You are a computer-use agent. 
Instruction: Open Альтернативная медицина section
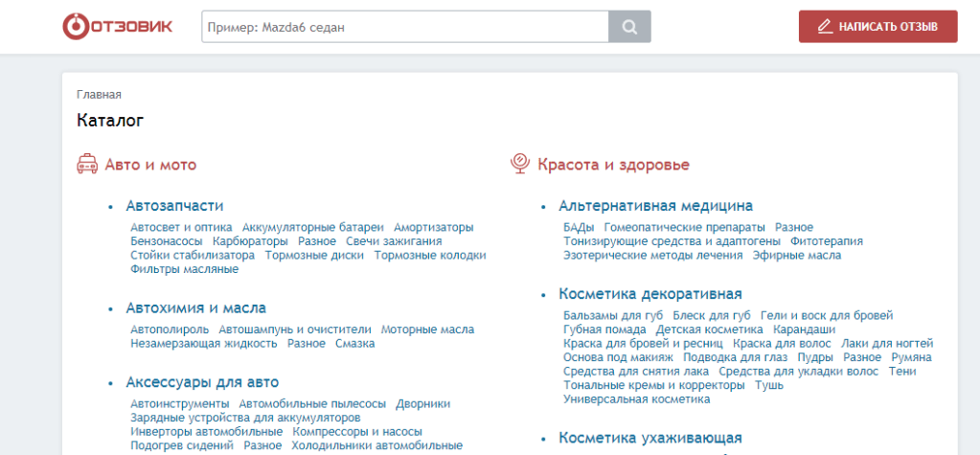tap(655, 206)
